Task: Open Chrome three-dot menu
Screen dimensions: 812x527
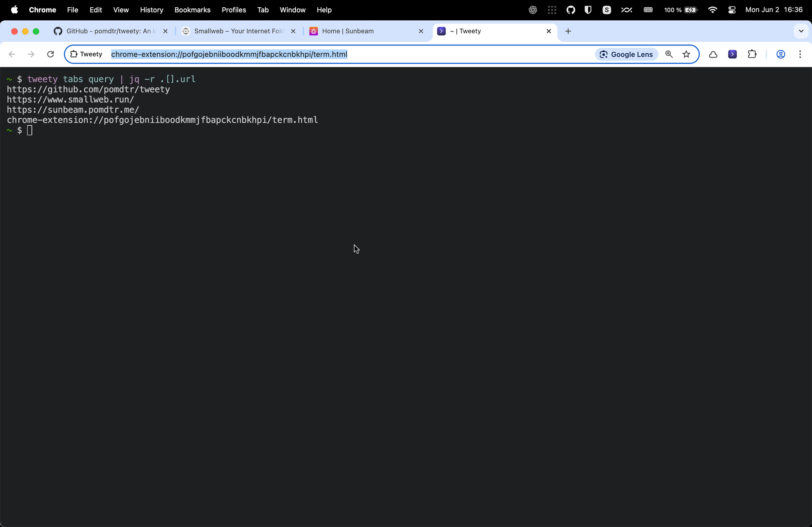Action: click(800, 54)
